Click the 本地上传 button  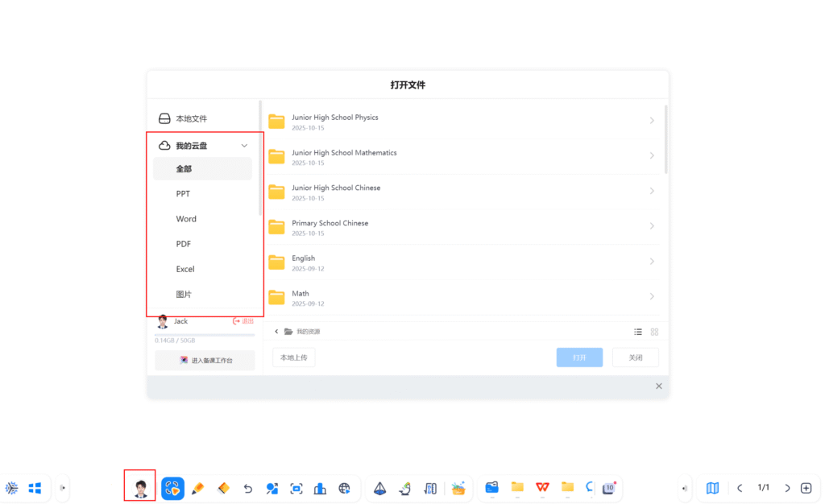(293, 357)
